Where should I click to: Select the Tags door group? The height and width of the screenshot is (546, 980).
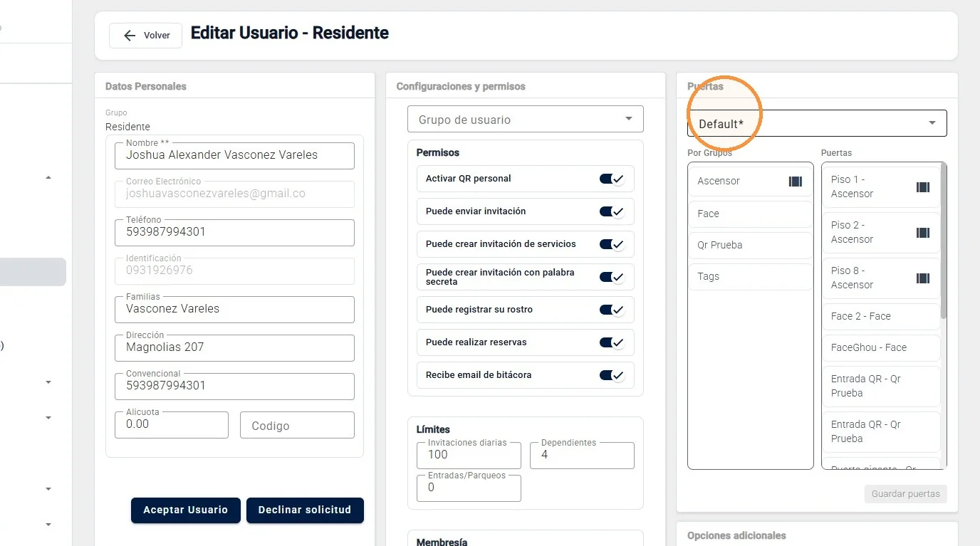click(751, 276)
